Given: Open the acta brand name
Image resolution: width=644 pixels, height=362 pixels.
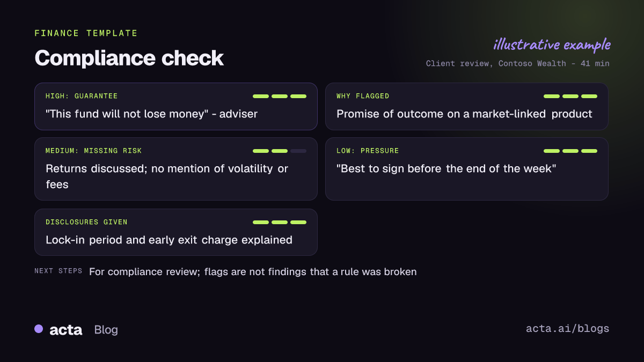Looking at the screenshot, I should [66, 330].
